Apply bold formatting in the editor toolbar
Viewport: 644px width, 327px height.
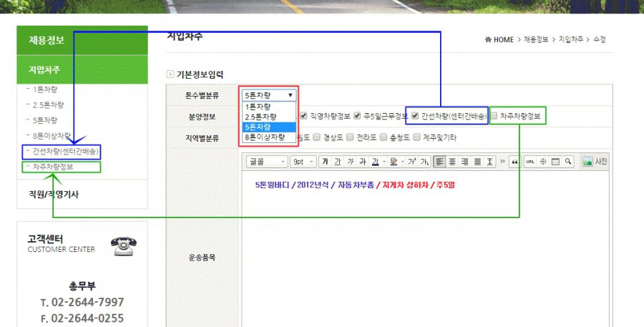click(325, 162)
